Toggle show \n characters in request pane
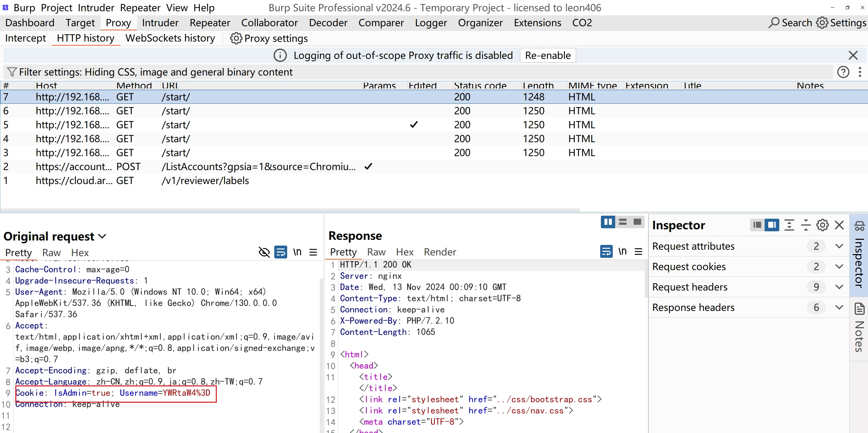This screenshot has width=868, height=433. [297, 252]
